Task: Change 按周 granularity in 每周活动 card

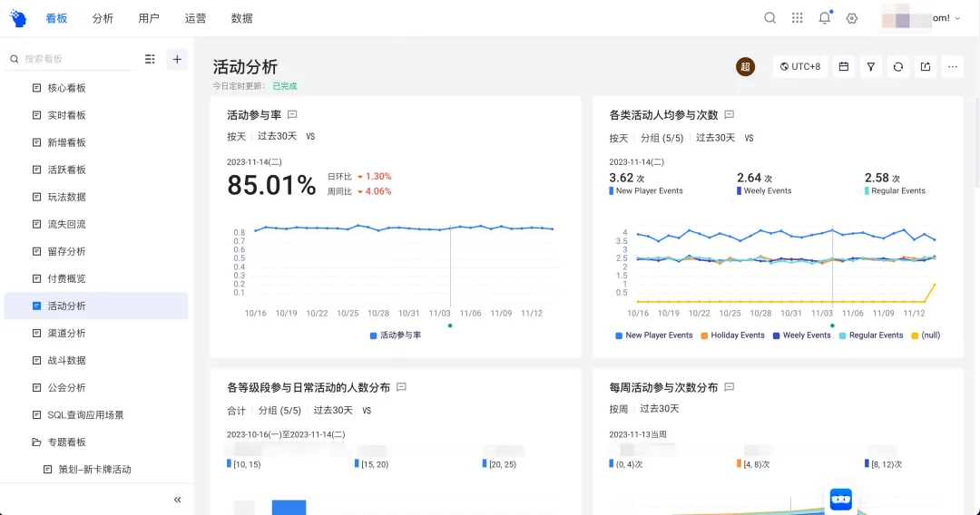Action: click(x=619, y=409)
